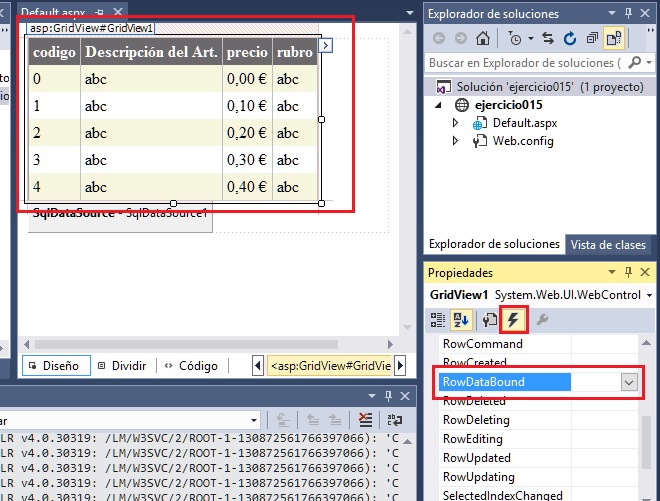
Task: Switch to Dividir view
Action: pyautogui.click(x=122, y=365)
